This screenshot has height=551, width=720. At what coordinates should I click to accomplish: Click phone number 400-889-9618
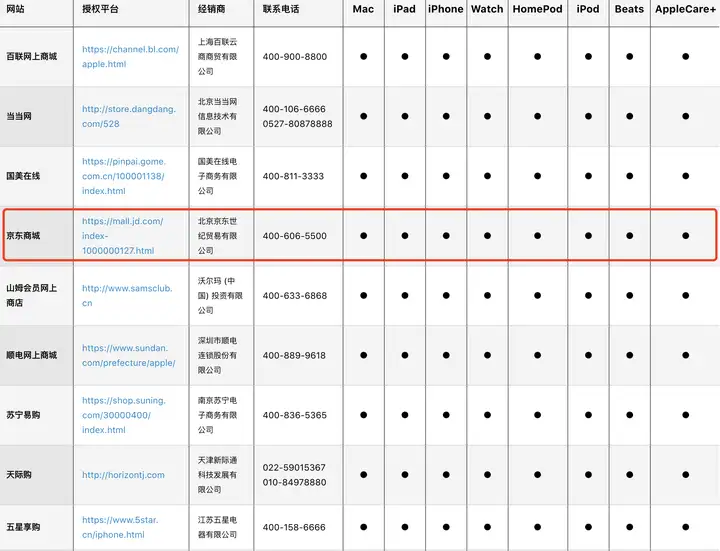(x=294, y=355)
